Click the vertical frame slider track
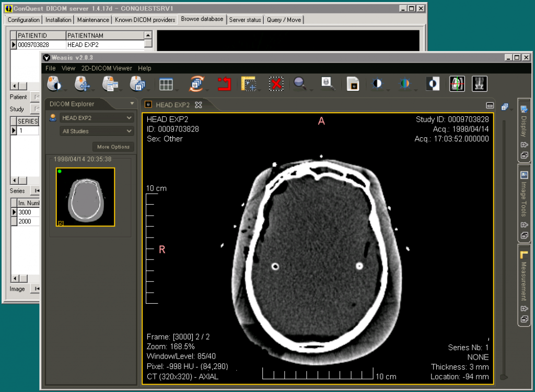 [504, 245]
